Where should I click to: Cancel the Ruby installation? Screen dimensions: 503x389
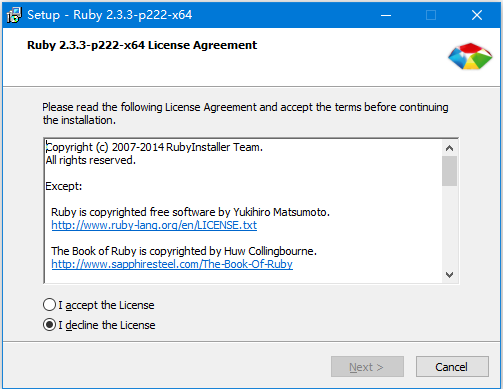(x=452, y=367)
